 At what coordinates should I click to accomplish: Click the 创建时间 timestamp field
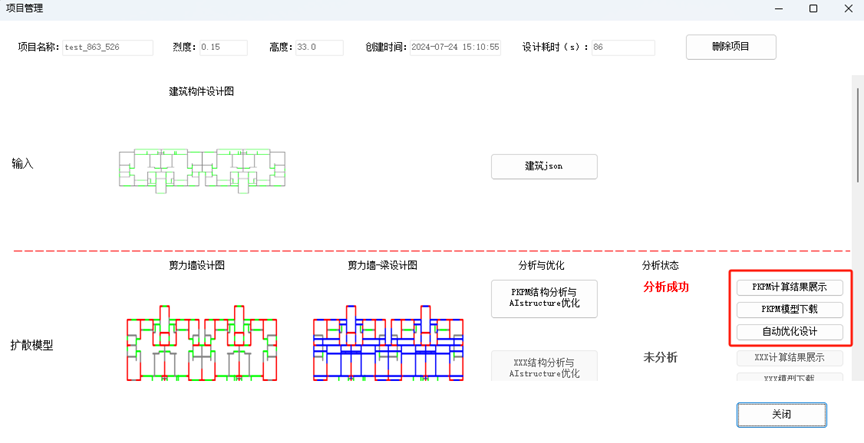point(455,47)
